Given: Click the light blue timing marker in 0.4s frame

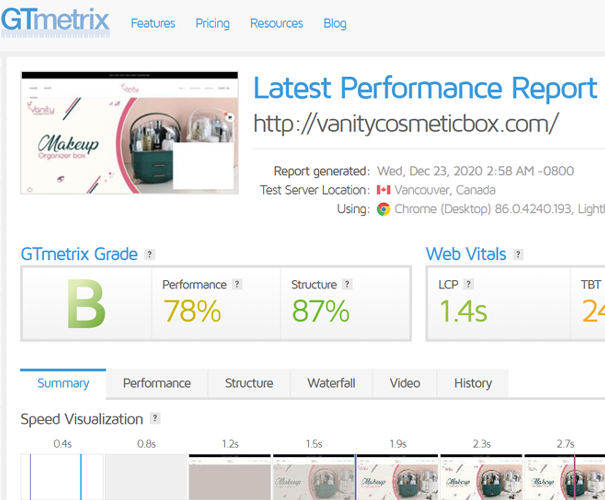Looking at the screenshot, I should (81, 477).
